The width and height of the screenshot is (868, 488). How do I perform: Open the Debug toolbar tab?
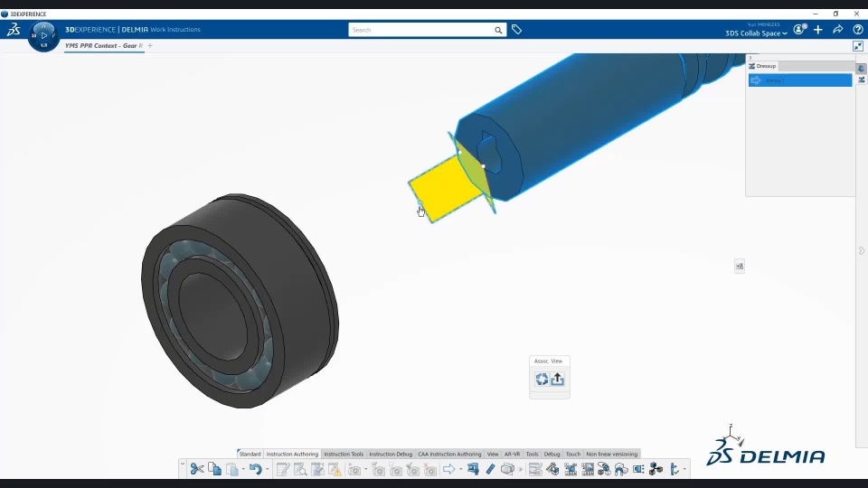(552, 454)
